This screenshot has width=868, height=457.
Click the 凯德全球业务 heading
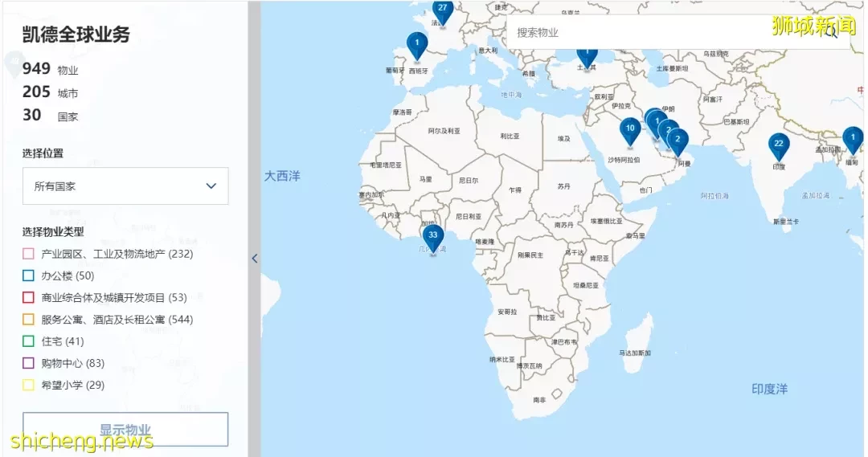[76, 35]
